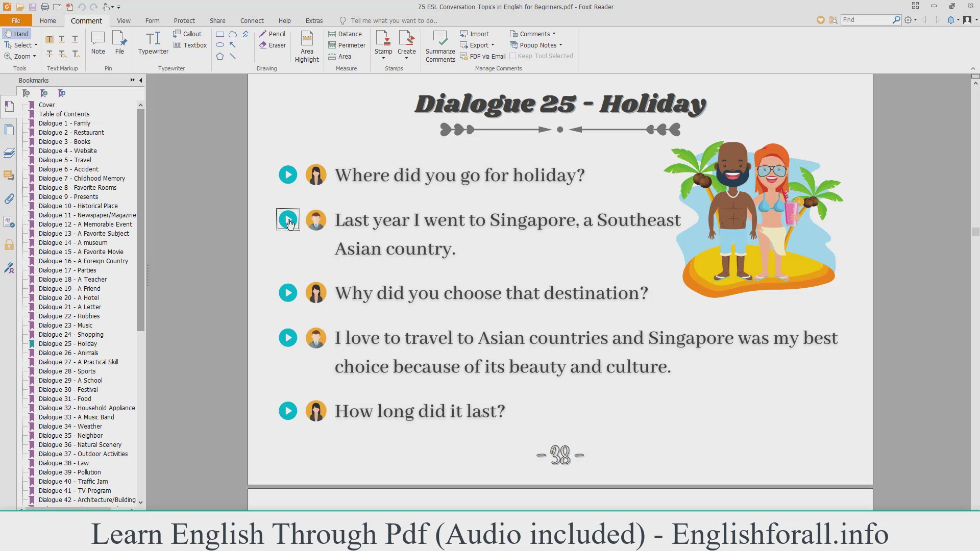
Task: Switch to the Protect ribbon tab
Action: tap(184, 21)
